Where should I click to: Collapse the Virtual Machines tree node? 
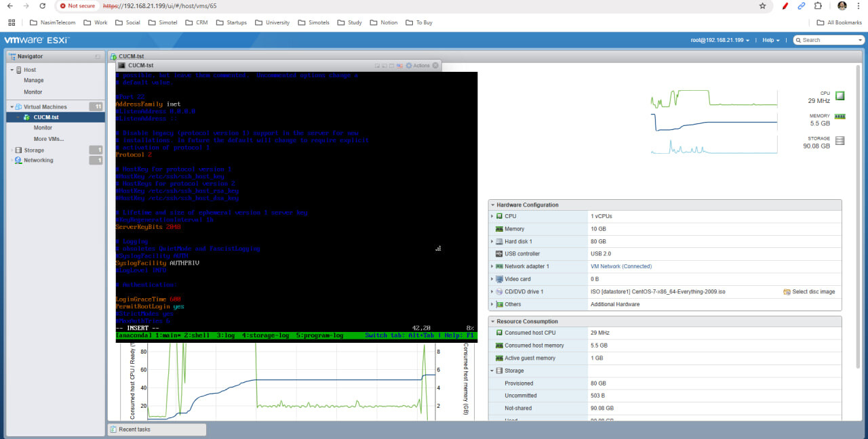click(12, 107)
